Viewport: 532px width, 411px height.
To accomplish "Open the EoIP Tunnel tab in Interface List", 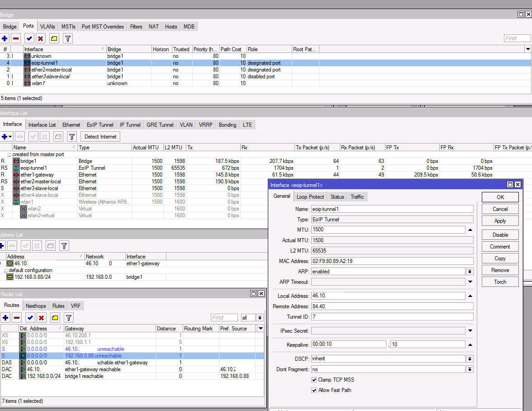I will 100,125.
